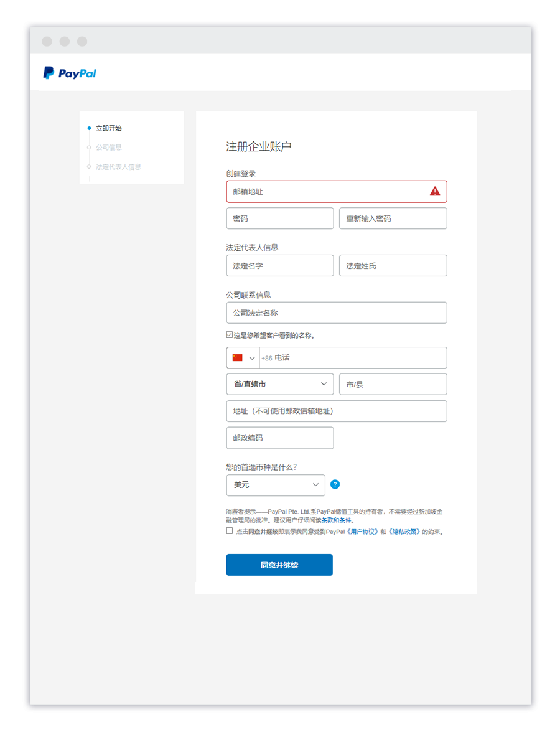Open the help tooltip next to currency selector
This screenshot has width=560, height=737.
coord(335,484)
